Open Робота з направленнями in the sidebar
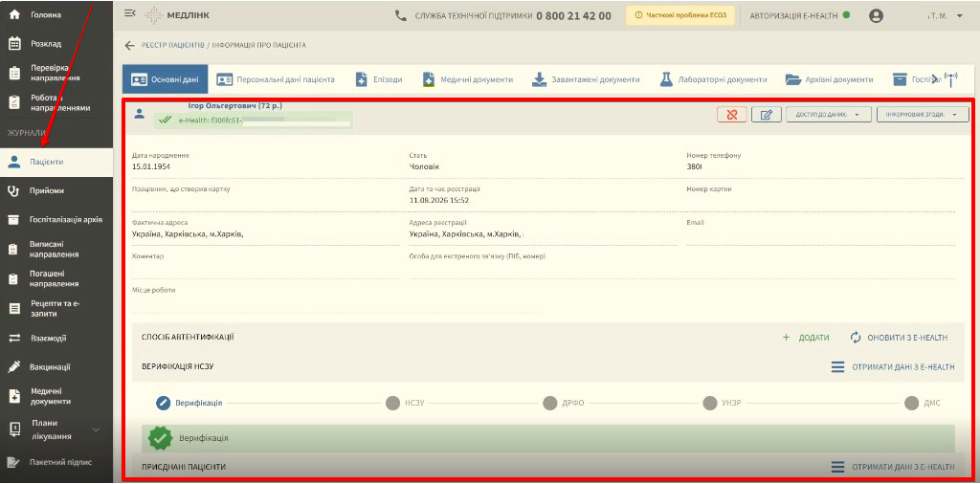Image resolution: width=980 pixels, height=484 pixels. click(56, 102)
